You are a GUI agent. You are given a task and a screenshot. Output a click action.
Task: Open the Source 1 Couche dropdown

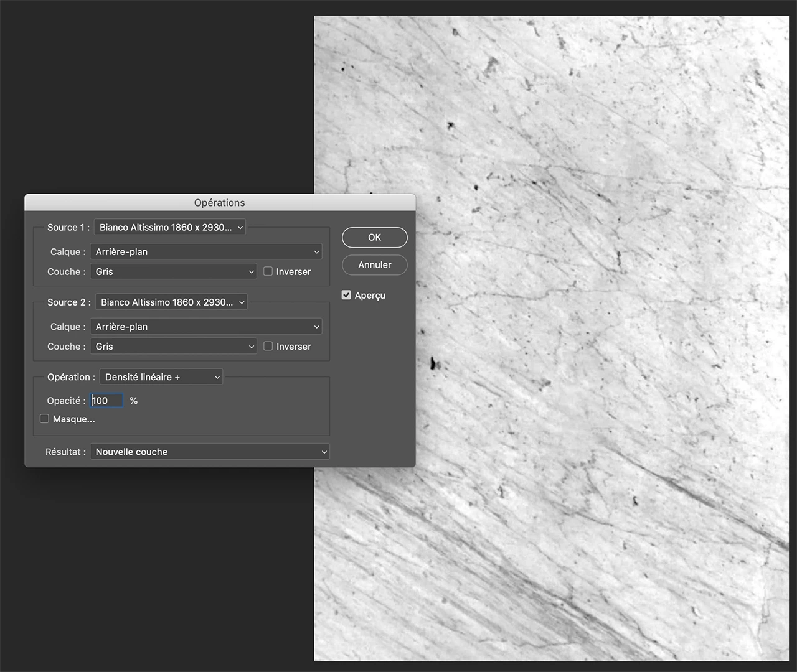tap(174, 271)
